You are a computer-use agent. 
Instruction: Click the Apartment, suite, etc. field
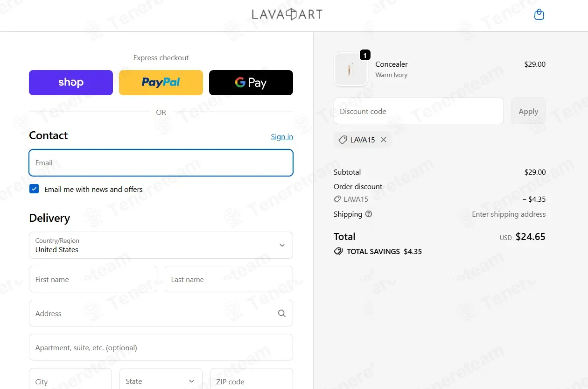pos(161,347)
